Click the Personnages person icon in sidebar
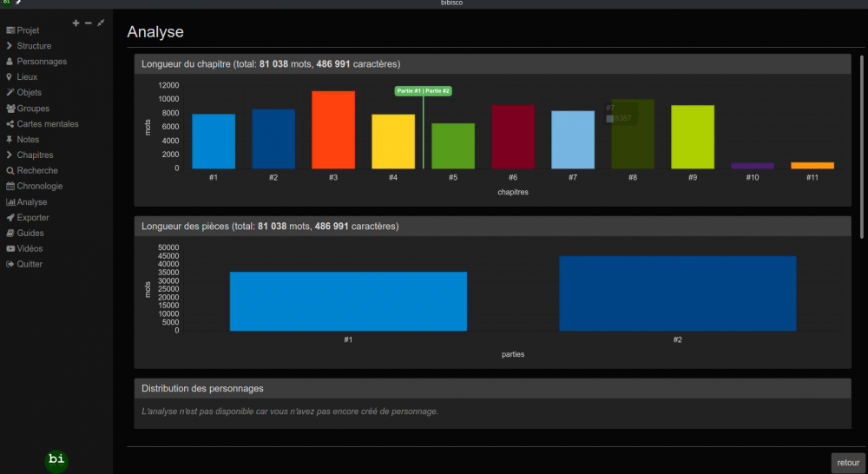 10,62
